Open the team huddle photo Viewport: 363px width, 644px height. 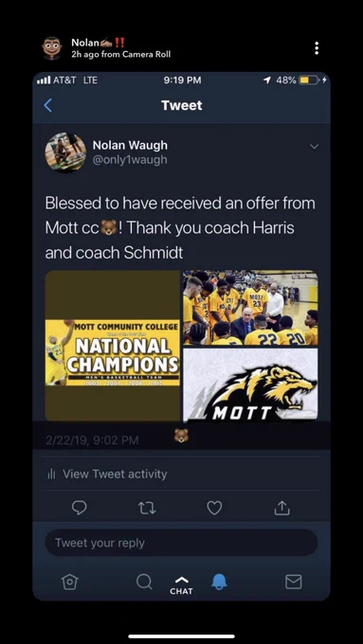pos(250,308)
